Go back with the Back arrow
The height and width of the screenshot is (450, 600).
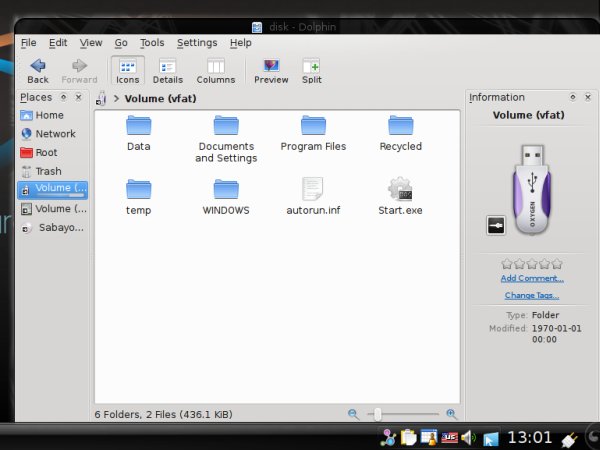click(38, 71)
